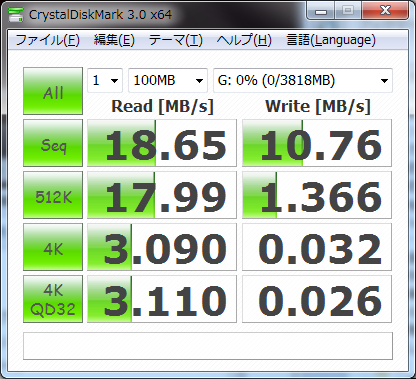This screenshot has width=416, height=379.
Task: Select the 4K QD32 write result 0.026
Action: (x=317, y=299)
